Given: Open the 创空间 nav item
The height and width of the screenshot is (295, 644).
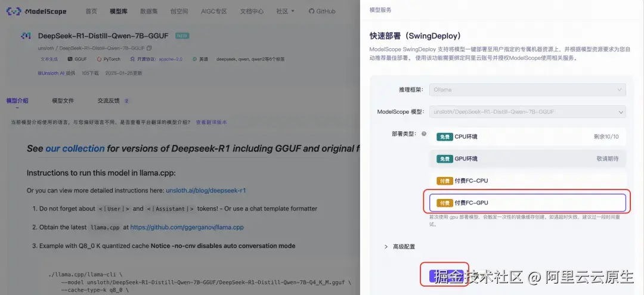Looking at the screenshot, I should [x=179, y=11].
